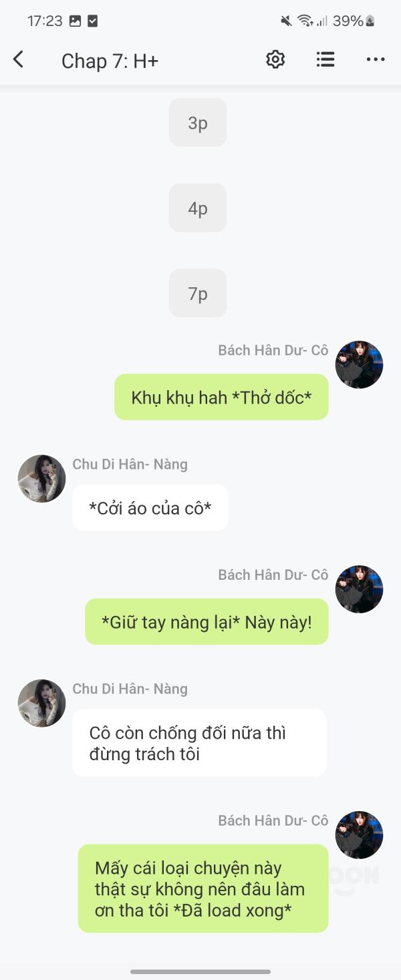Tap the 'Khụ khụ hah *Thở dốc*' message bubble
401x980 pixels.
coord(221,397)
